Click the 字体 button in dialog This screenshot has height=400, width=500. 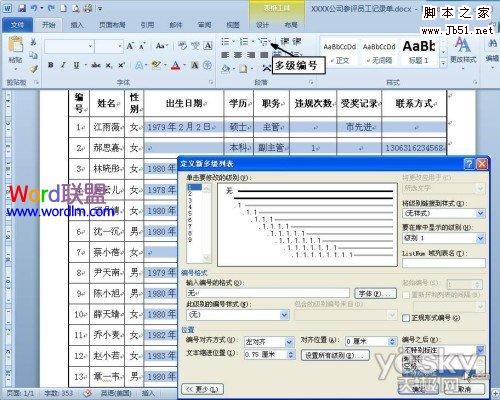(375, 294)
